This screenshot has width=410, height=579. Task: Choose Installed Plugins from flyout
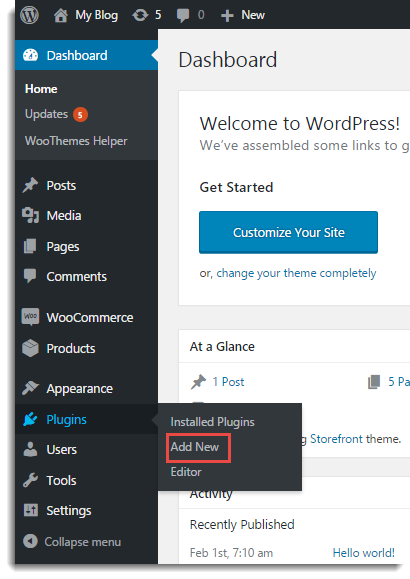212,422
